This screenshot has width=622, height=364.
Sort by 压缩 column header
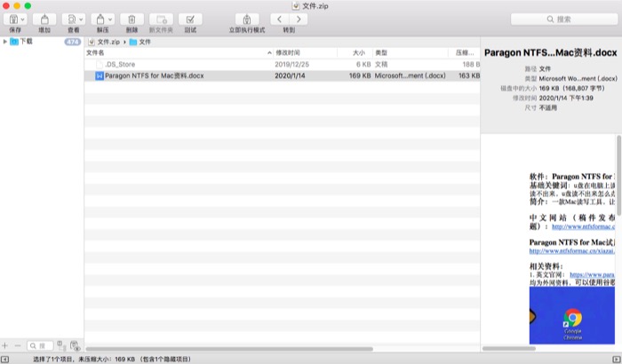pos(464,52)
